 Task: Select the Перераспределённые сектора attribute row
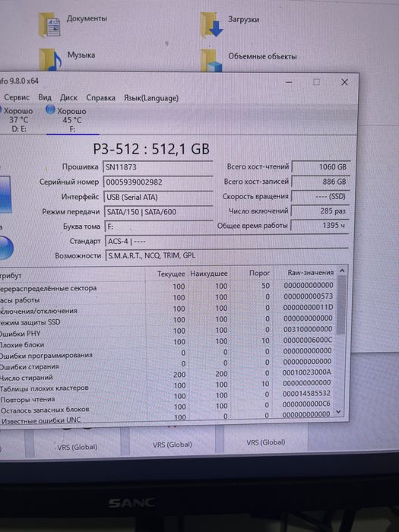point(168,287)
